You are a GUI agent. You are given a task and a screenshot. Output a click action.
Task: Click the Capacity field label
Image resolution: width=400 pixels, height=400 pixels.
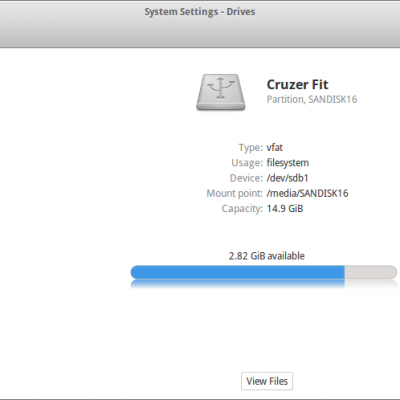pos(242,209)
